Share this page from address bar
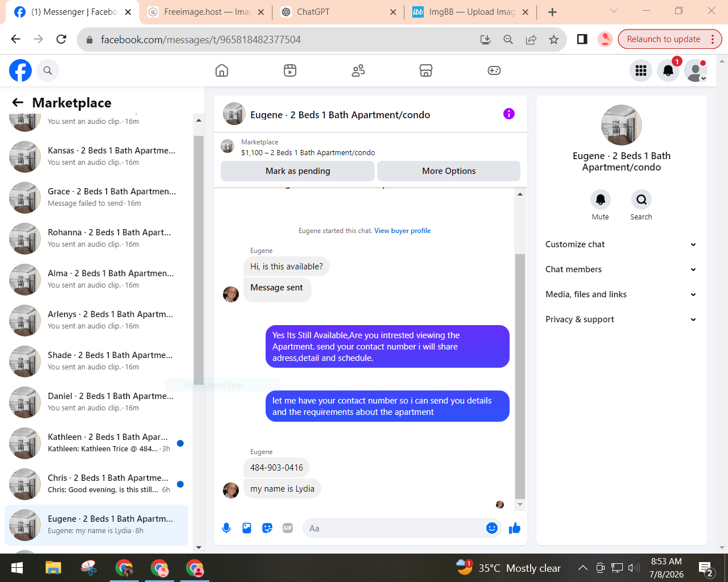Image resolution: width=728 pixels, height=582 pixels. point(531,39)
